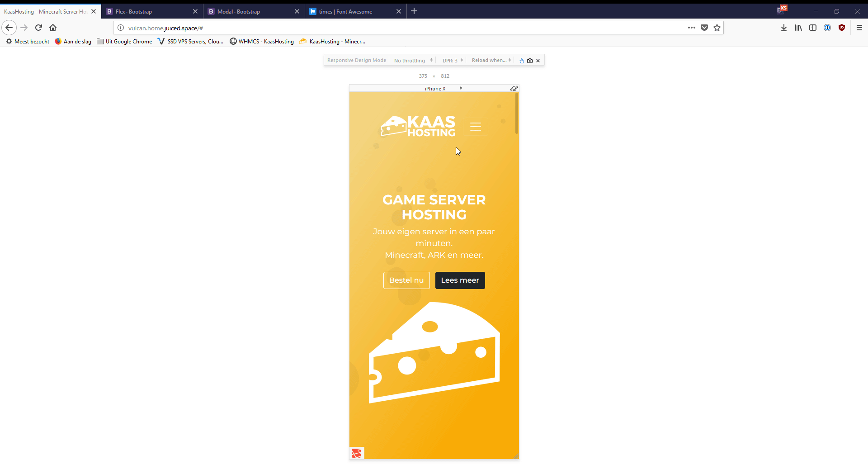This screenshot has width=868, height=474.
Task: Open the DPR selector dropdown
Action: pyautogui.click(x=452, y=61)
